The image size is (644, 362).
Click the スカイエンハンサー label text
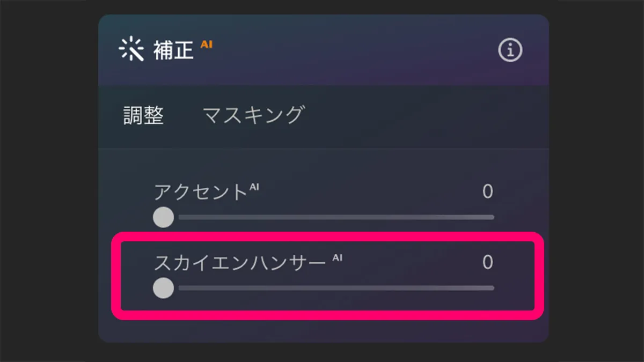click(240, 262)
